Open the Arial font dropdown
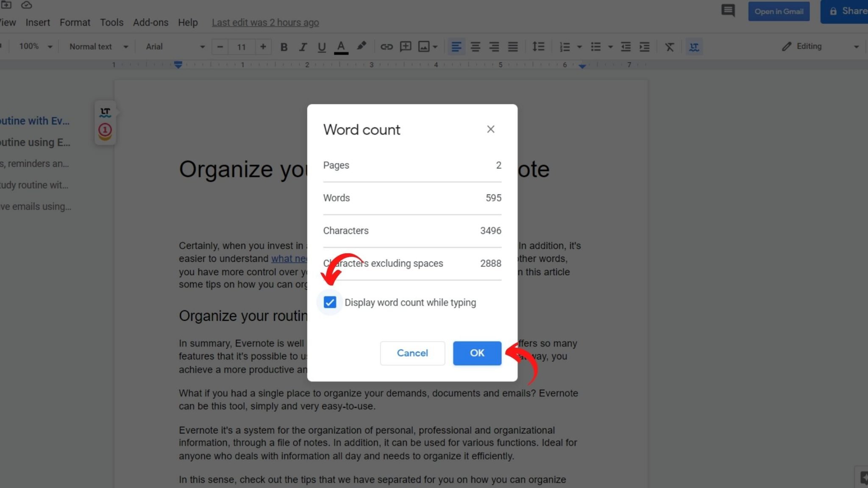Image resolution: width=868 pixels, height=488 pixels. point(175,47)
